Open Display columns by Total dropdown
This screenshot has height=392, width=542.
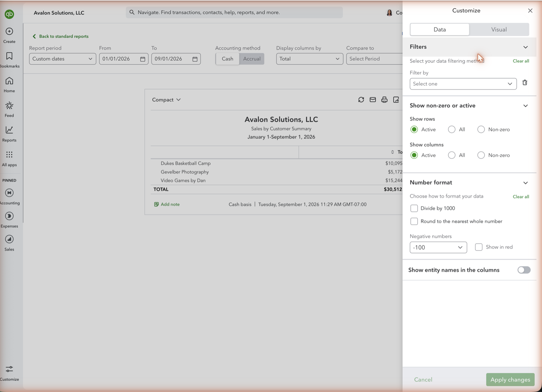(310, 59)
